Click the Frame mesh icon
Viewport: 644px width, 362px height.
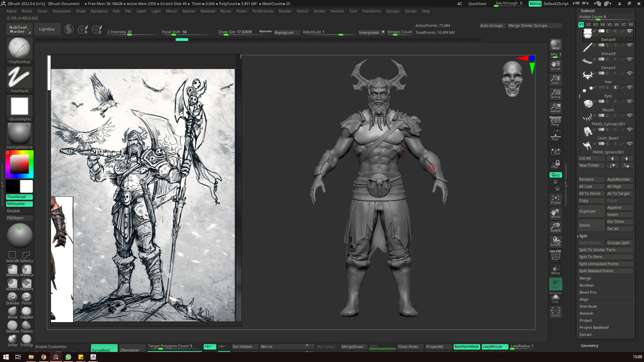pos(555,200)
